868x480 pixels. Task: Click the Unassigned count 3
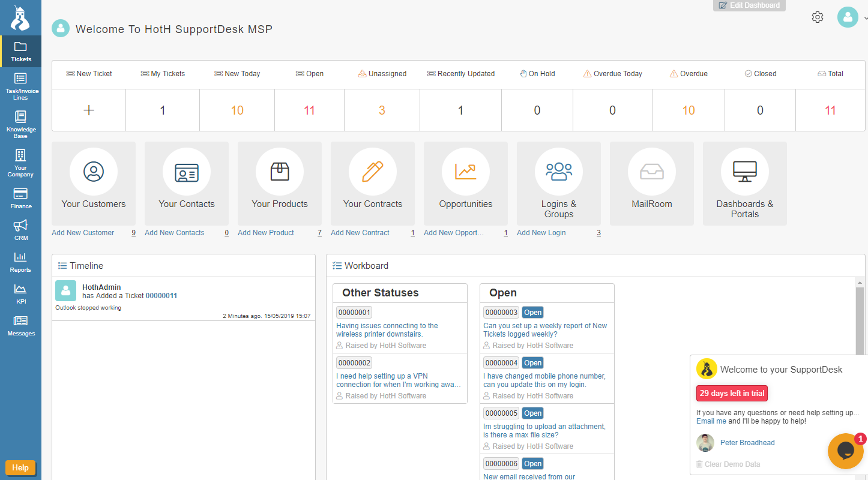tap(382, 110)
